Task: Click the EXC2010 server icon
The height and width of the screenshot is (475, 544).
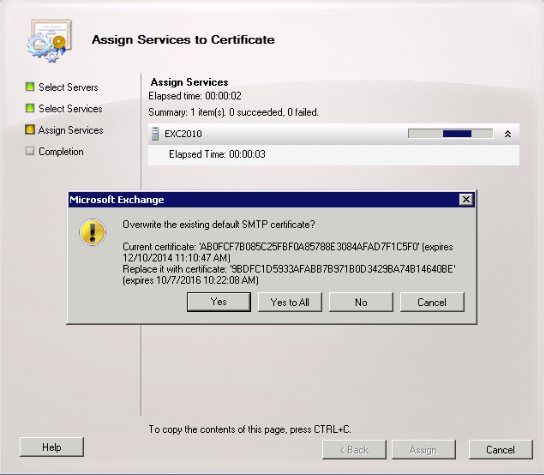Action: (x=155, y=134)
